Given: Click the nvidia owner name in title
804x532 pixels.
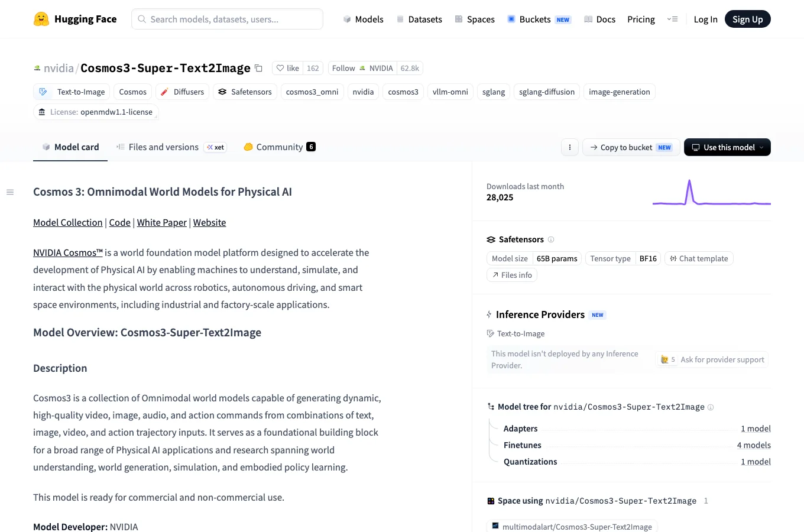Looking at the screenshot, I should (59, 68).
